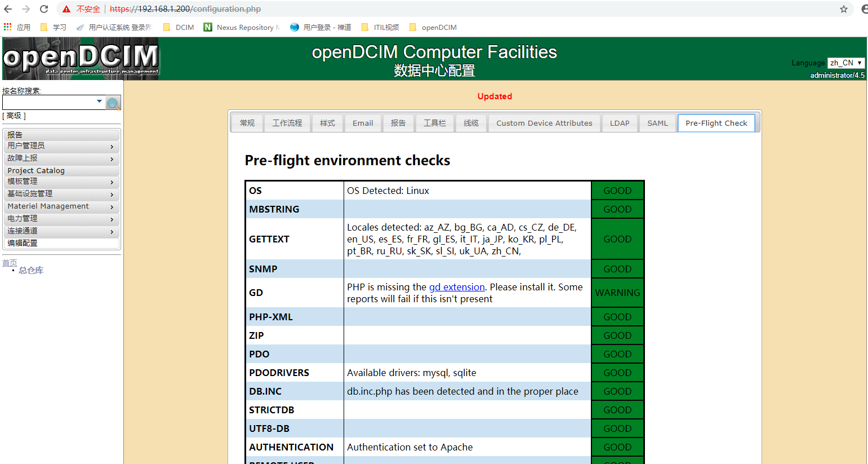This screenshot has width=868, height=464.
Task: Click the search magnifier icon in sidebar
Action: point(113,103)
